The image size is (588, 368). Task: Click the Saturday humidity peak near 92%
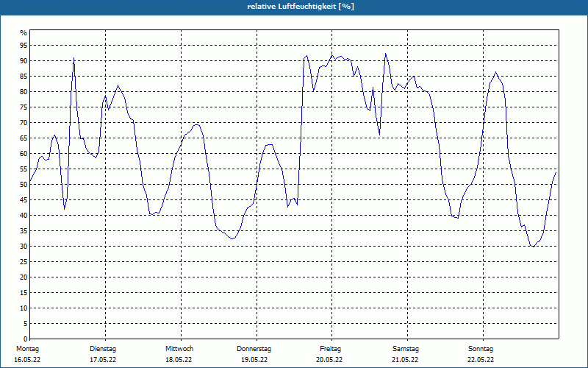[385, 54]
